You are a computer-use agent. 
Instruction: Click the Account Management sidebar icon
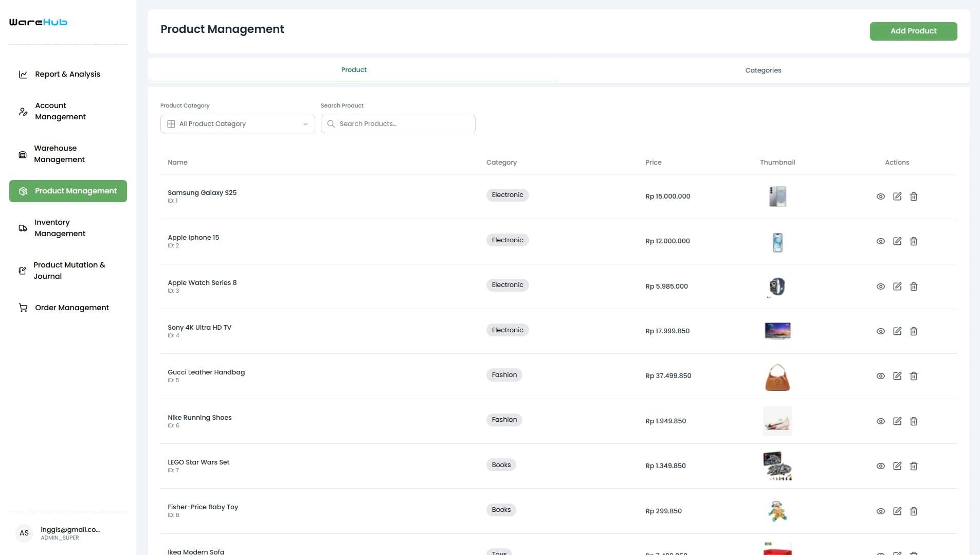click(23, 111)
